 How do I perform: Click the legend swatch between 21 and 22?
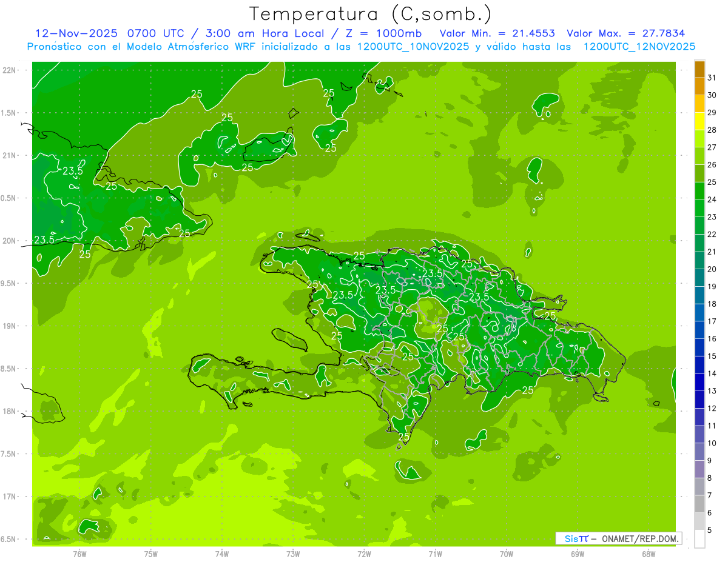[699, 243]
